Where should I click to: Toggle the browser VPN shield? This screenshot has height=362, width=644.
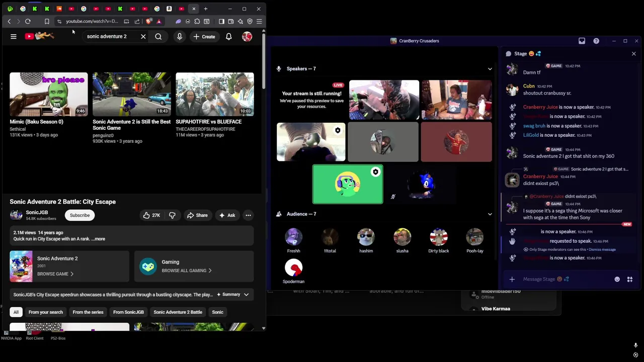pos(250,21)
